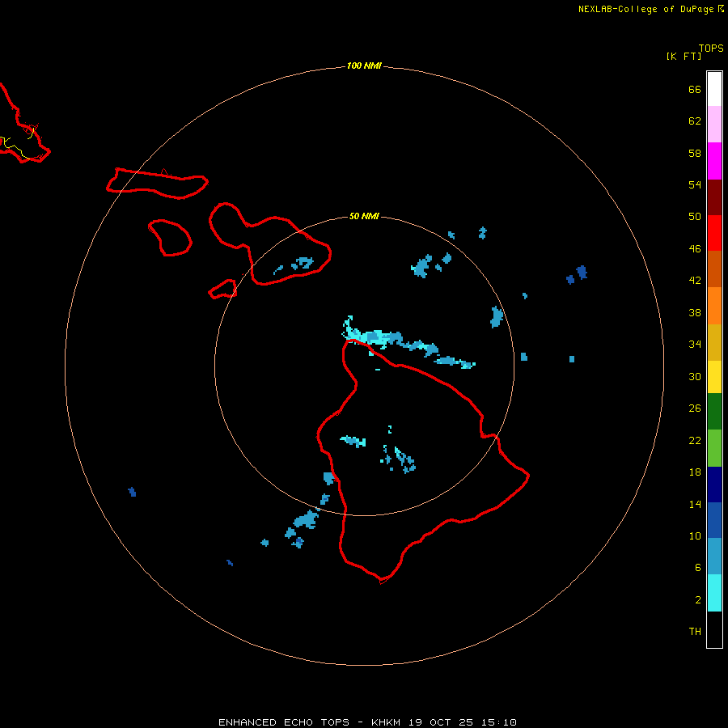The height and width of the screenshot is (728, 728).
Task: Click the small dark blue echo far southwest
Action: click(x=230, y=563)
